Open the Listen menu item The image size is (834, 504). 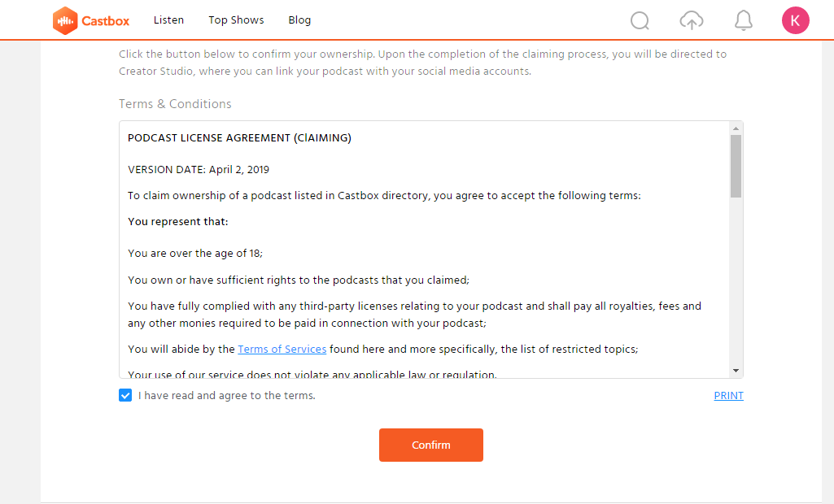coord(168,20)
